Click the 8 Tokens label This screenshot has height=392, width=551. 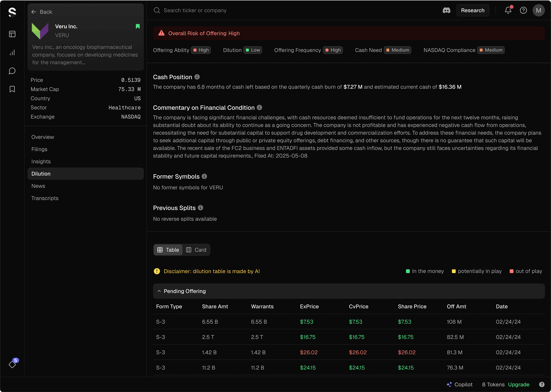(x=493, y=384)
